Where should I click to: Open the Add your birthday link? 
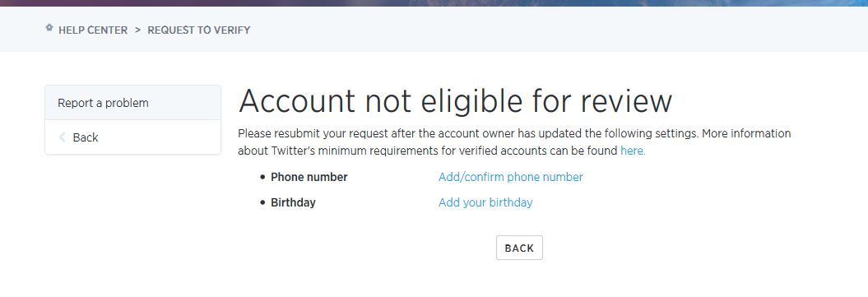pos(485,202)
